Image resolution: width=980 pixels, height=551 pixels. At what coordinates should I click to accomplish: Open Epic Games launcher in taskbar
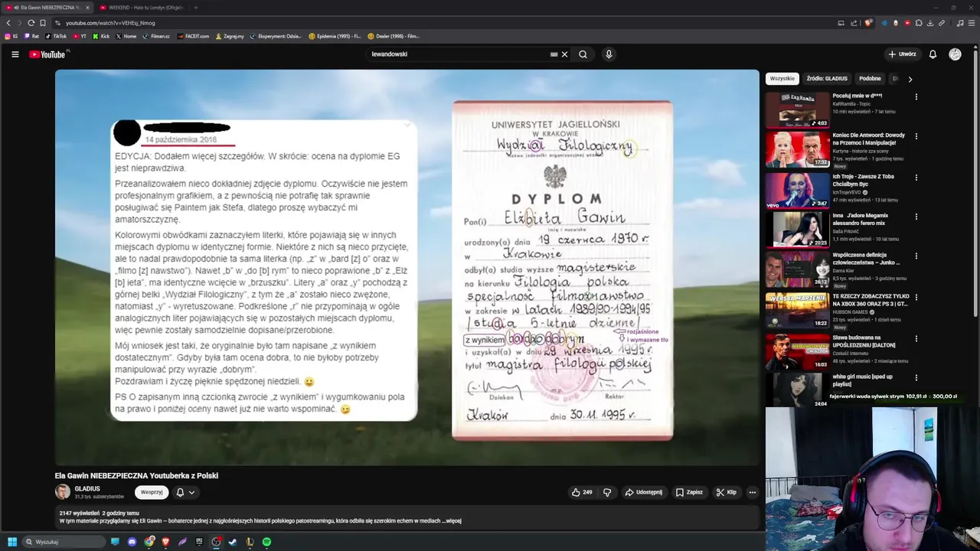[199, 542]
